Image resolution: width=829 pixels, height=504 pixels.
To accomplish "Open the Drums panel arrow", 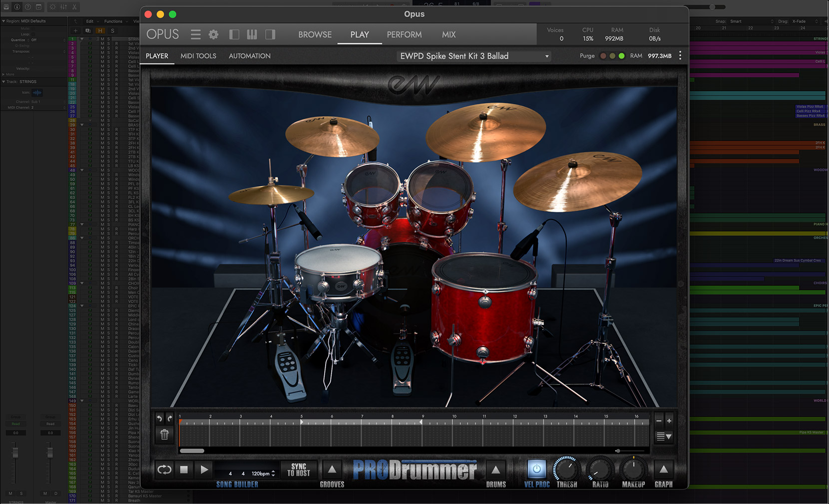I will pyautogui.click(x=495, y=470).
